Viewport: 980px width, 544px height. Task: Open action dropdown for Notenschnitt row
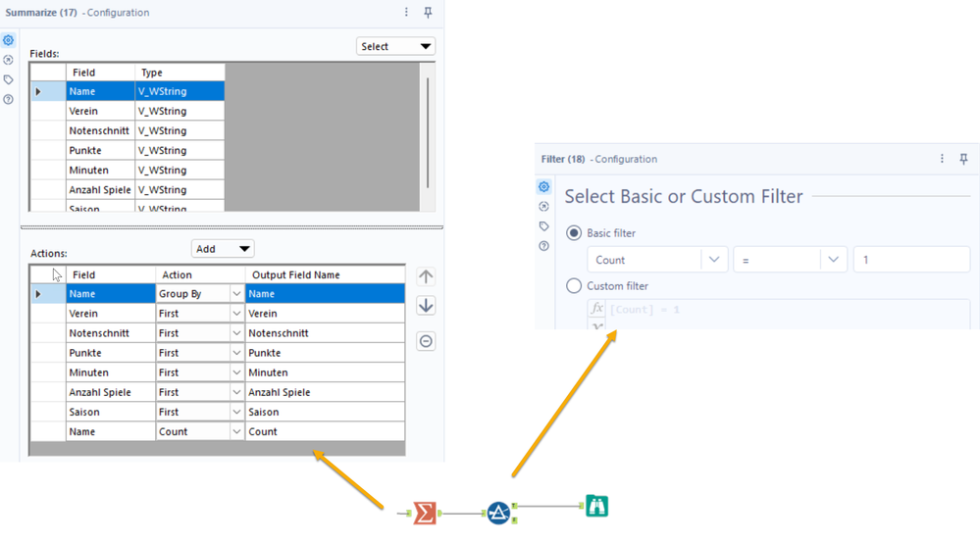pyautogui.click(x=236, y=333)
